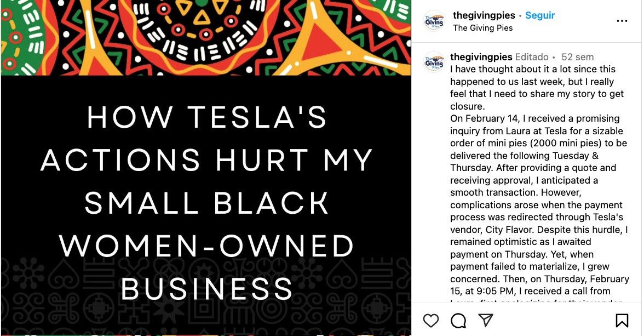
Task: Open the three-dot more options menu
Action: click(x=622, y=21)
